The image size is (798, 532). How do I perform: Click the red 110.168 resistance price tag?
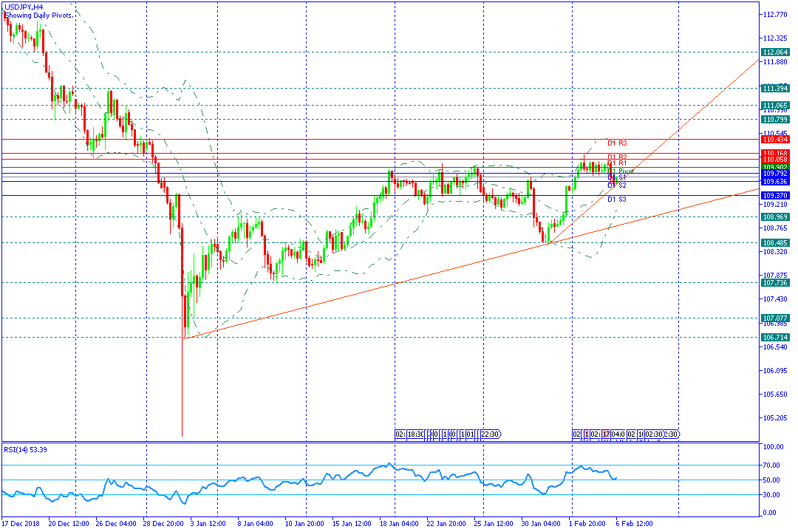click(775, 153)
